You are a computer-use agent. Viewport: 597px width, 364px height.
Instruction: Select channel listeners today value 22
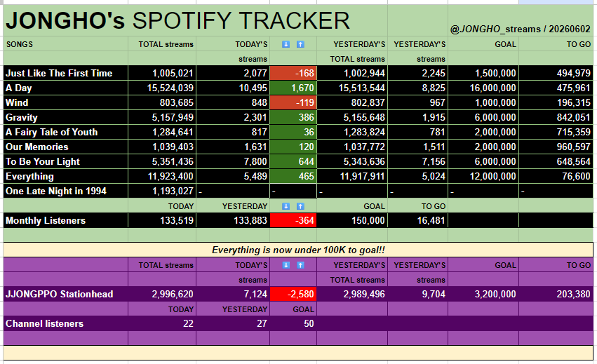(162, 323)
